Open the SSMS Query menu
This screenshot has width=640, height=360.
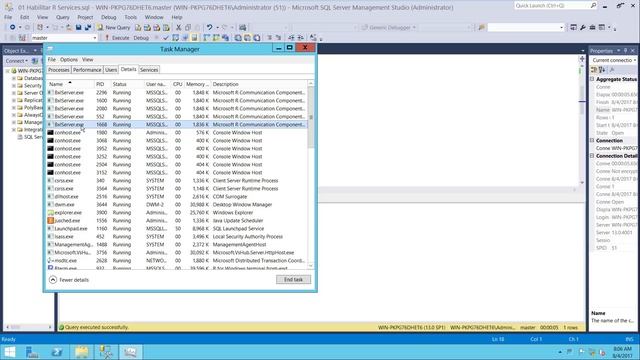pyautogui.click(x=62, y=17)
